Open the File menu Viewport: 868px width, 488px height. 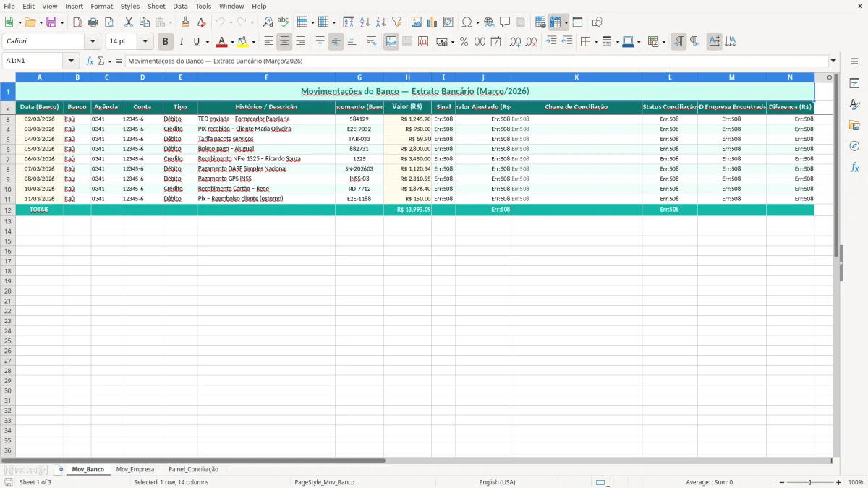[x=9, y=6]
